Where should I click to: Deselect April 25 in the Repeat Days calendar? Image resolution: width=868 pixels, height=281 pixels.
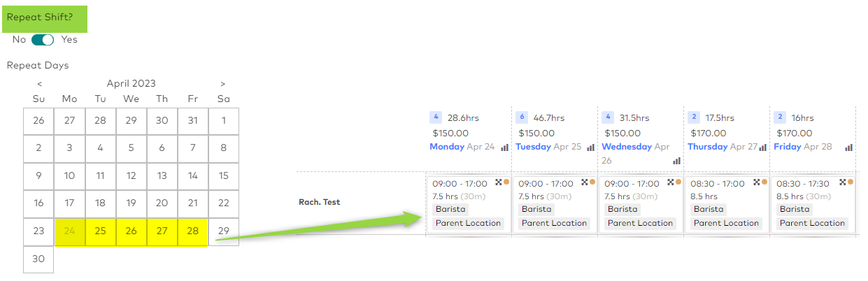(x=101, y=231)
